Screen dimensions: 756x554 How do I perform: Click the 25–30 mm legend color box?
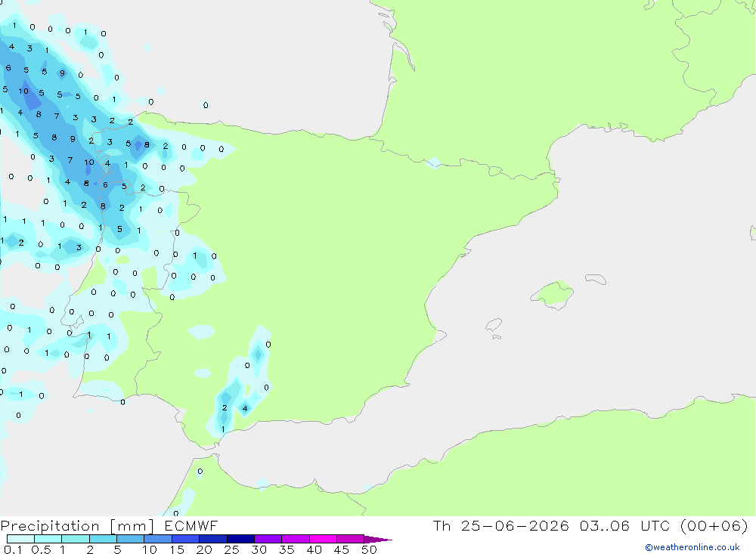[x=240, y=539]
